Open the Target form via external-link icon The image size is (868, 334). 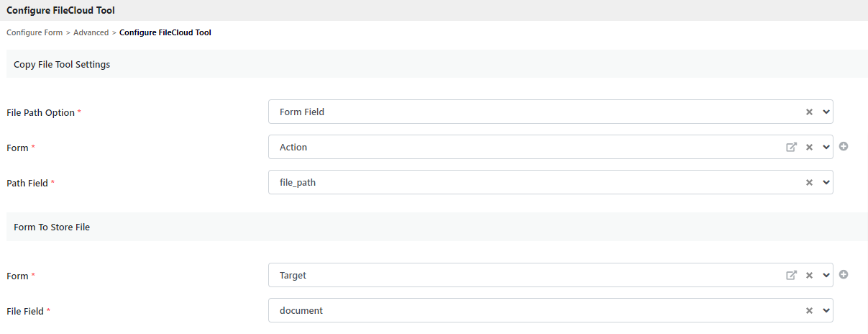(791, 275)
